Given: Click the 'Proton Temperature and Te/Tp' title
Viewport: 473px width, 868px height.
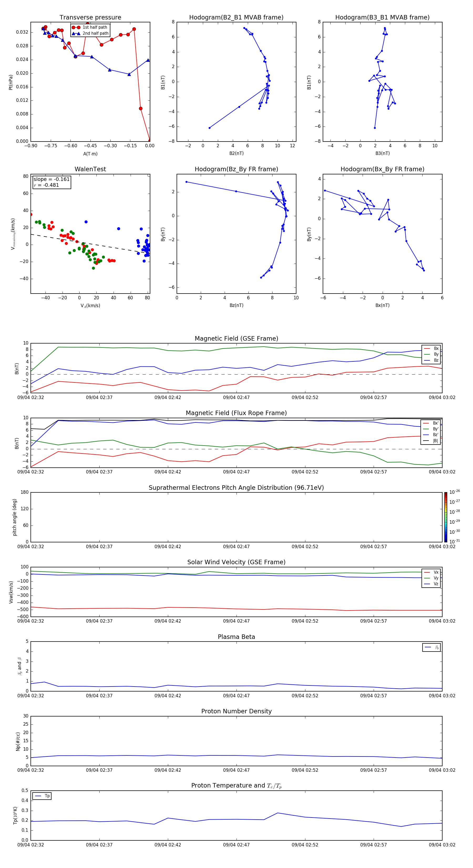Looking at the screenshot, I should point(236,785).
